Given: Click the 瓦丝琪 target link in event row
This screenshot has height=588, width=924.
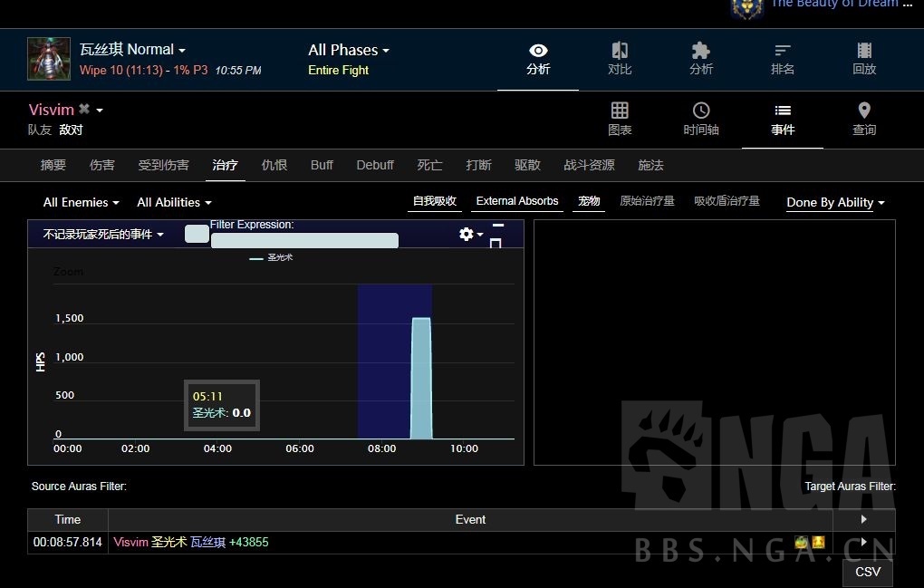Looking at the screenshot, I should click(x=208, y=542).
